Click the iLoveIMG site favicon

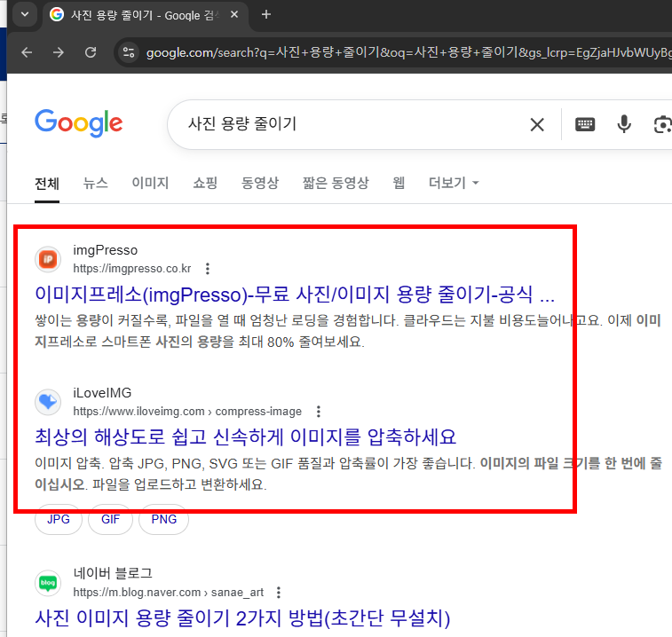[x=48, y=402]
